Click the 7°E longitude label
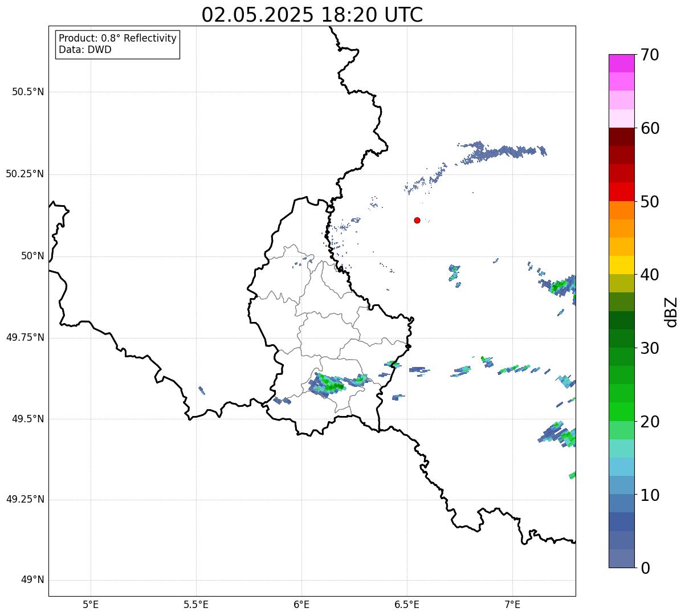This screenshot has height=616, width=685. pyautogui.click(x=512, y=605)
